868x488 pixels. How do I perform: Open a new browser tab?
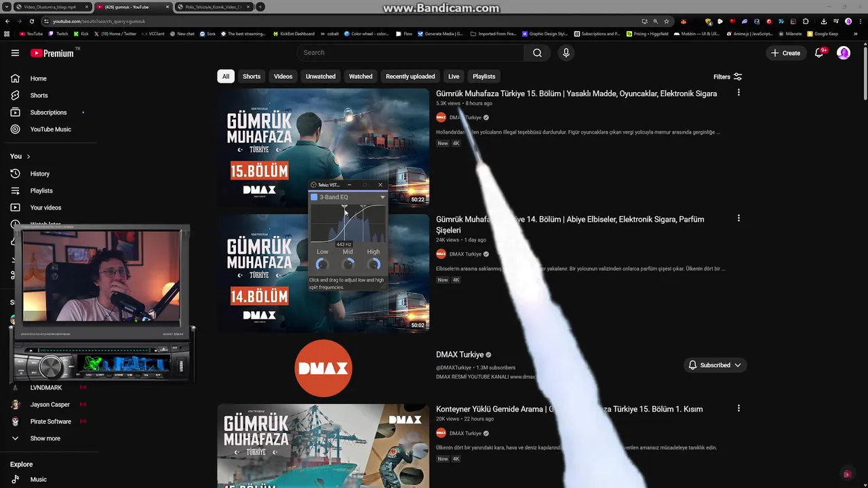[260, 7]
